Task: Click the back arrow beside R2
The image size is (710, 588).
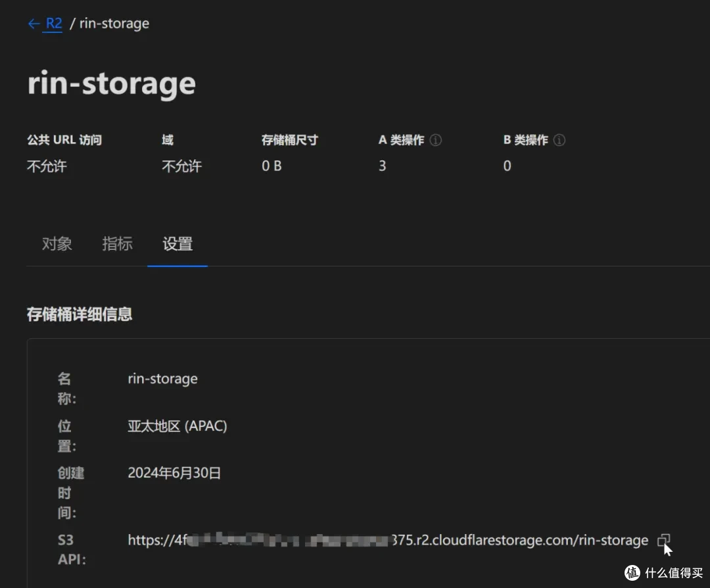Action: 34,24
